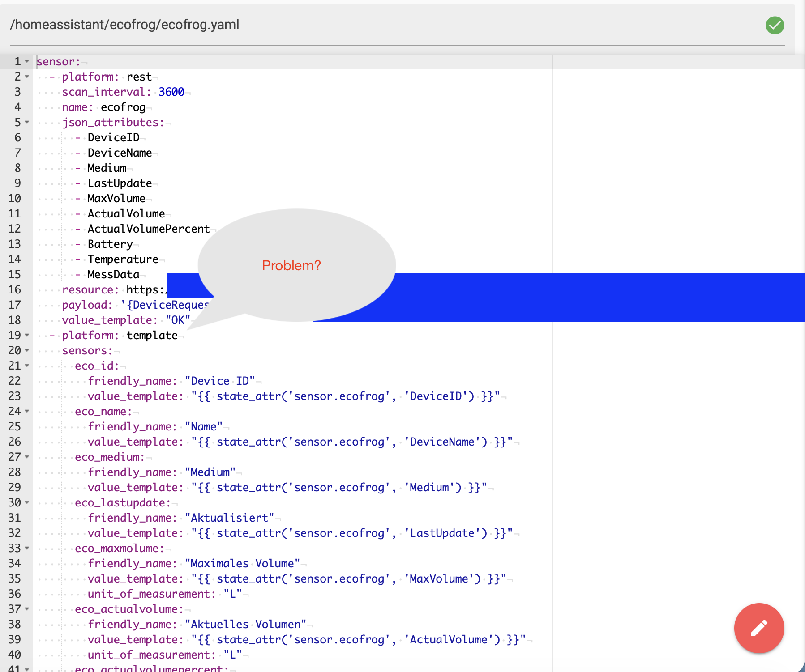
Task: Click the Medium attribute on line 8
Action: point(107,168)
